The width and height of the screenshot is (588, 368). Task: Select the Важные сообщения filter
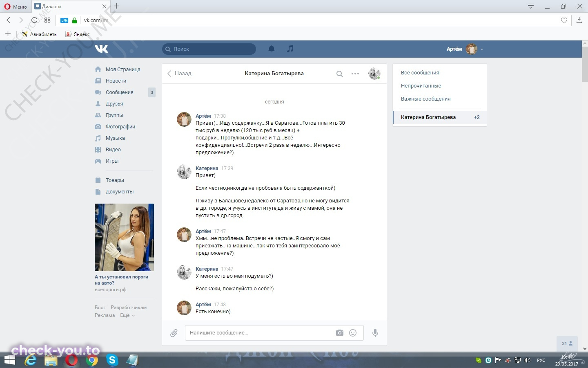coord(425,99)
